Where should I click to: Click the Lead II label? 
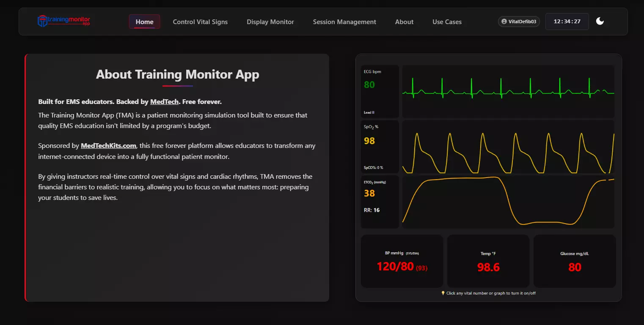[x=369, y=112]
